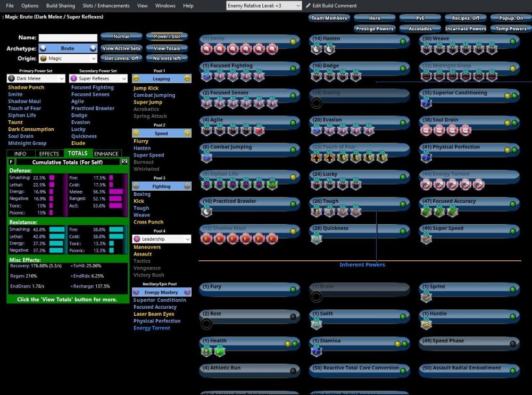Screen dimensions: 532x395
Task: Click the previous-pool icon on Energy Mastery
Action: pyautogui.click(x=136, y=292)
